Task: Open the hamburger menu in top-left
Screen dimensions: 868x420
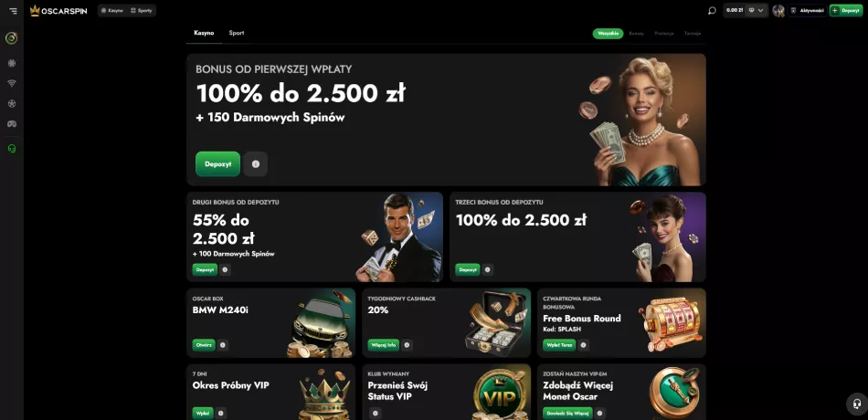Action: pos(14,11)
